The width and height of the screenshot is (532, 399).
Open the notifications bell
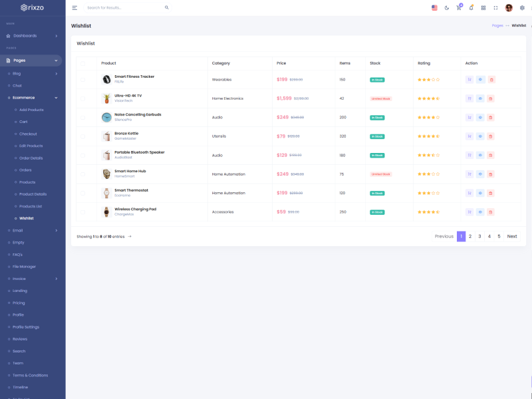coord(471,8)
